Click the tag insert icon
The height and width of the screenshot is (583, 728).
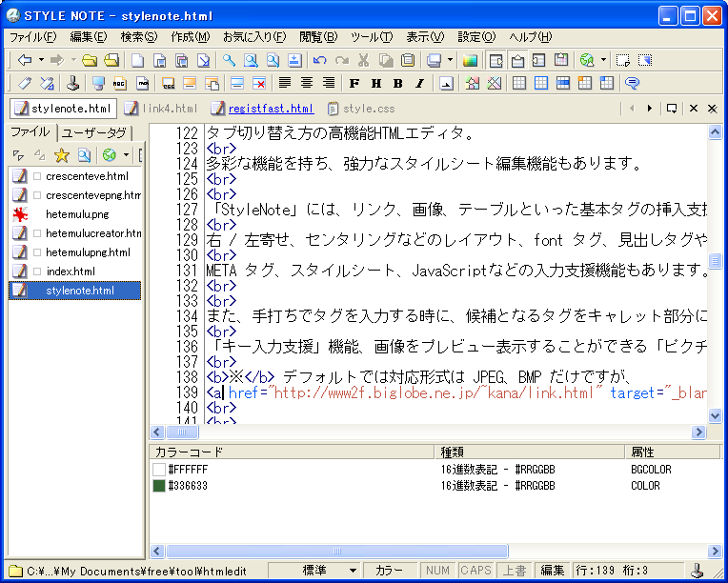[25, 84]
